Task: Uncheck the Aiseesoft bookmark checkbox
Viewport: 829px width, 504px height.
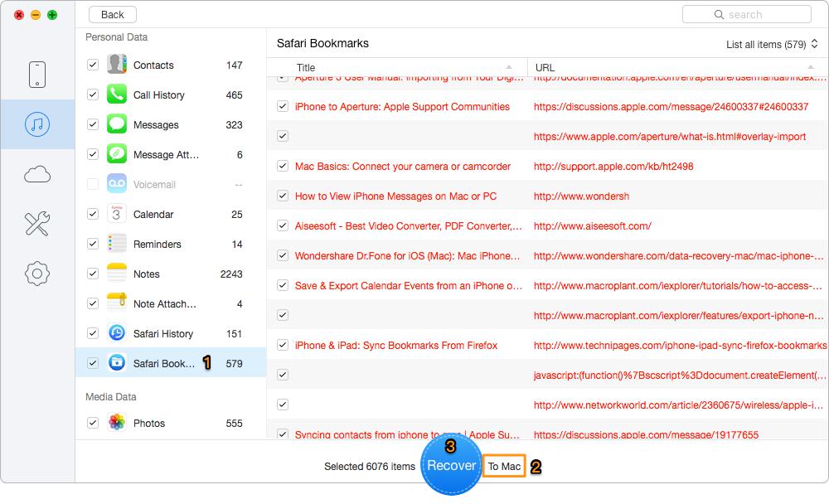Action: tap(283, 225)
